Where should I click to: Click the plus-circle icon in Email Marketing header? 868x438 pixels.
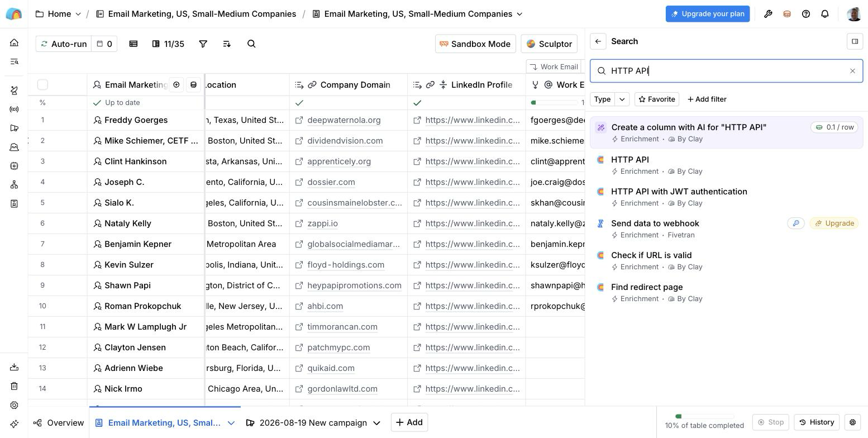177,85
